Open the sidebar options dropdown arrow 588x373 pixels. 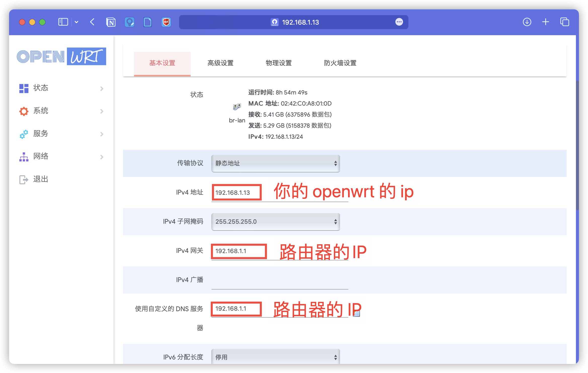point(76,22)
